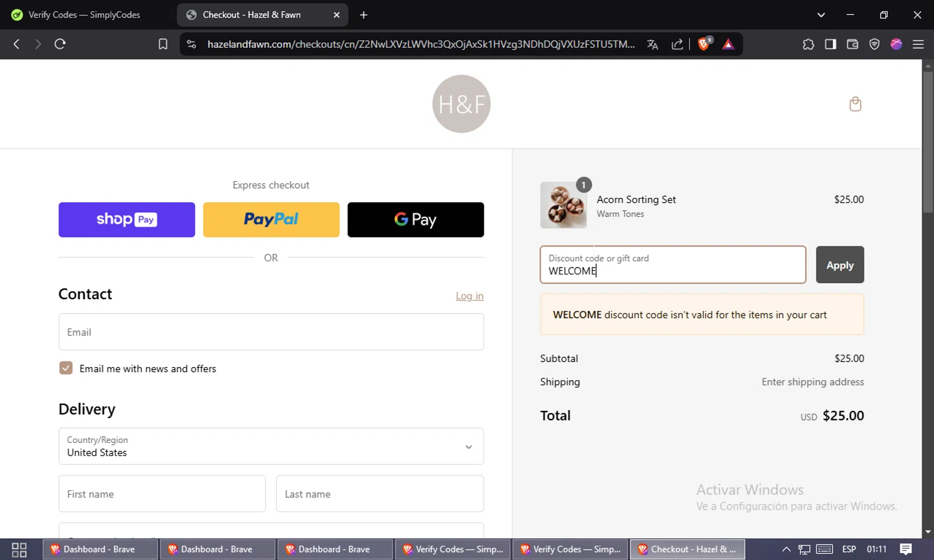Pay with PayPal express button
934x560 pixels.
271,220
